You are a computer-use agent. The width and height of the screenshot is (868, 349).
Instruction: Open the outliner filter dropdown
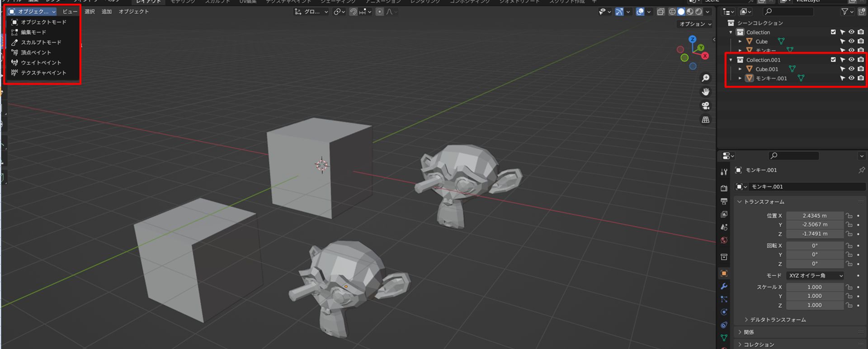coord(847,12)
